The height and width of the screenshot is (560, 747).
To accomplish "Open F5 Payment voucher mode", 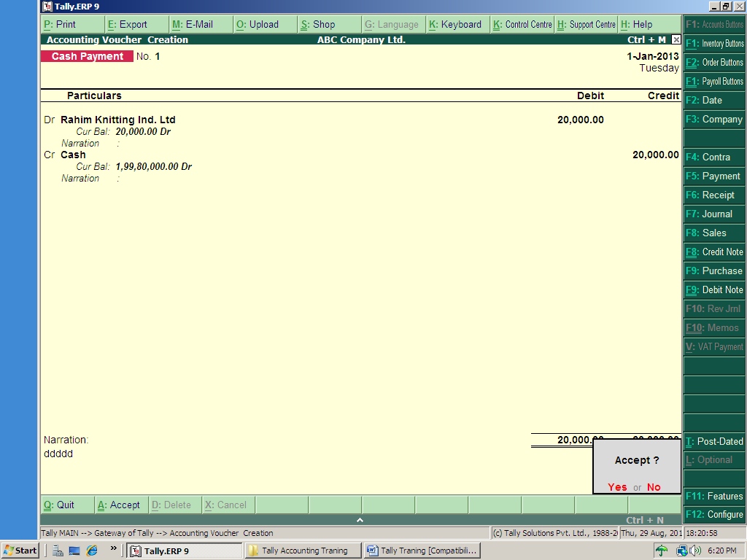I will [713, 176].
